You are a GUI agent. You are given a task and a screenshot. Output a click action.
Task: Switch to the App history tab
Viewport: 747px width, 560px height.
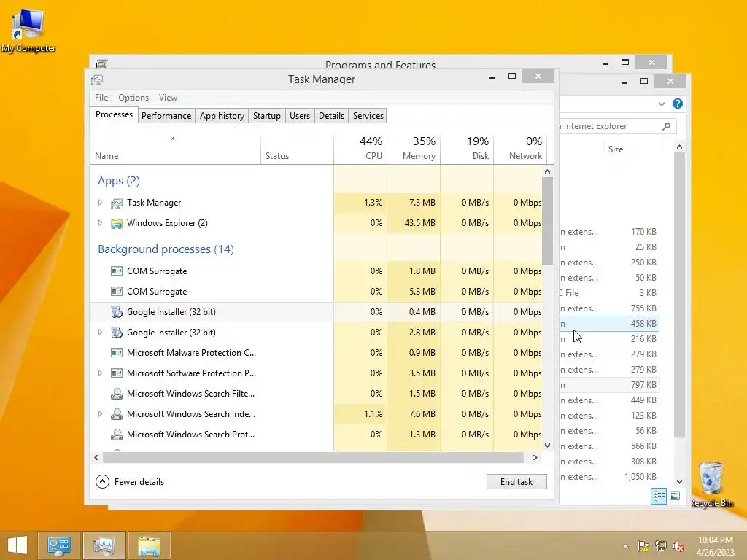click(222, 116)
